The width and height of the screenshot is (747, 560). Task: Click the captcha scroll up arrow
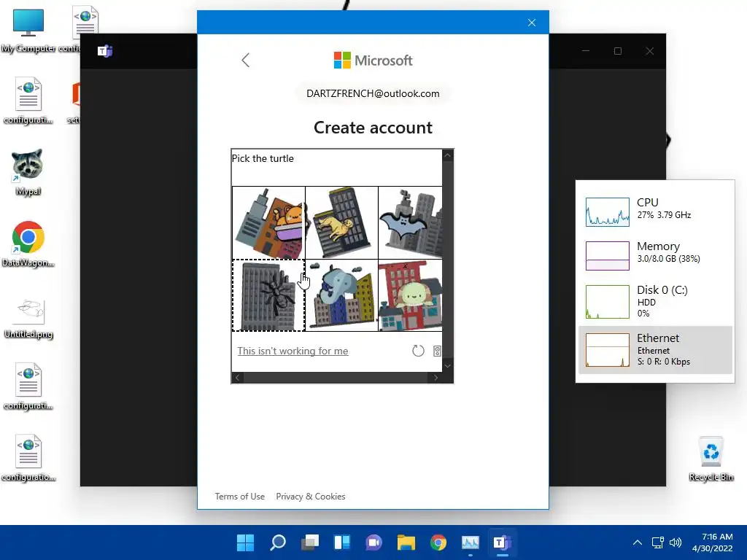pos(447,155)
